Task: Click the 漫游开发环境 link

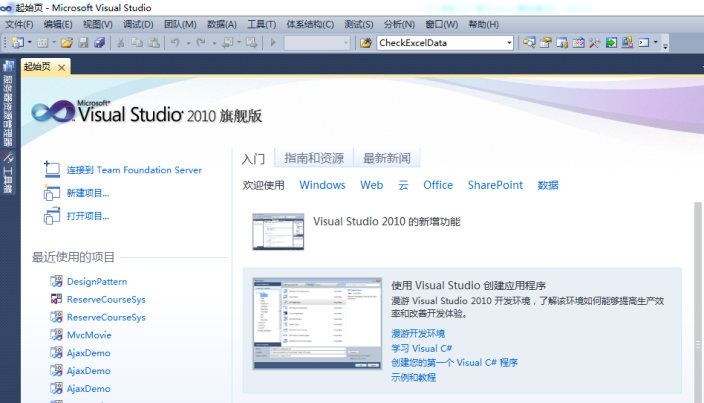Action: (418, 333)
